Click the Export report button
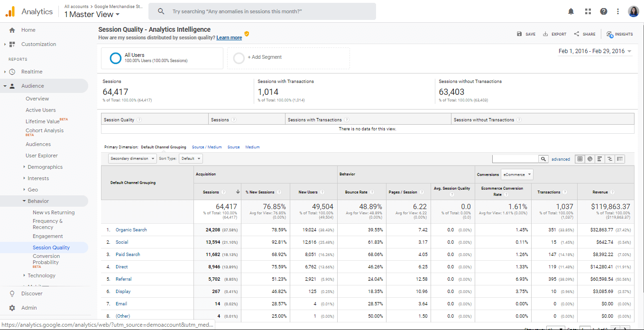The height and width of the screenshot is (330, 644). point(554,34)
